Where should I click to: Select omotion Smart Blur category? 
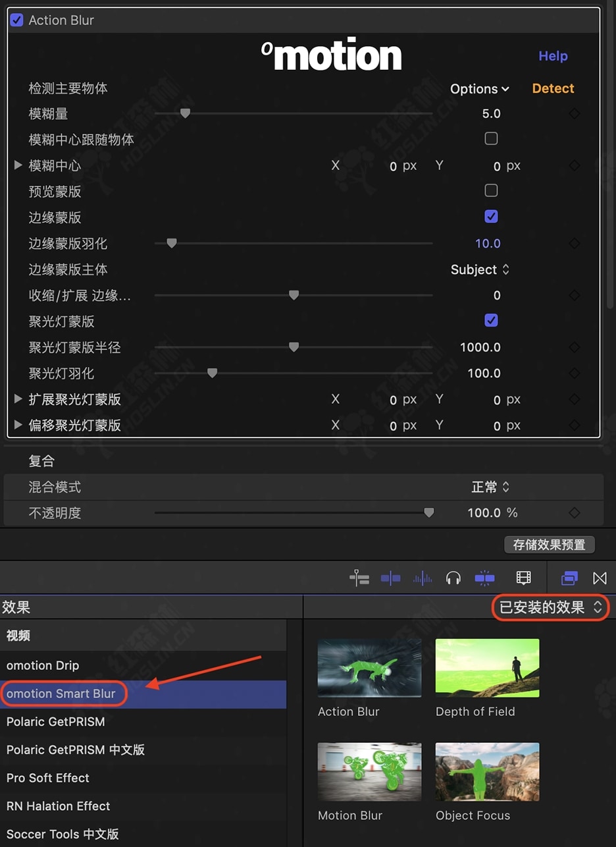pos(143,694)
